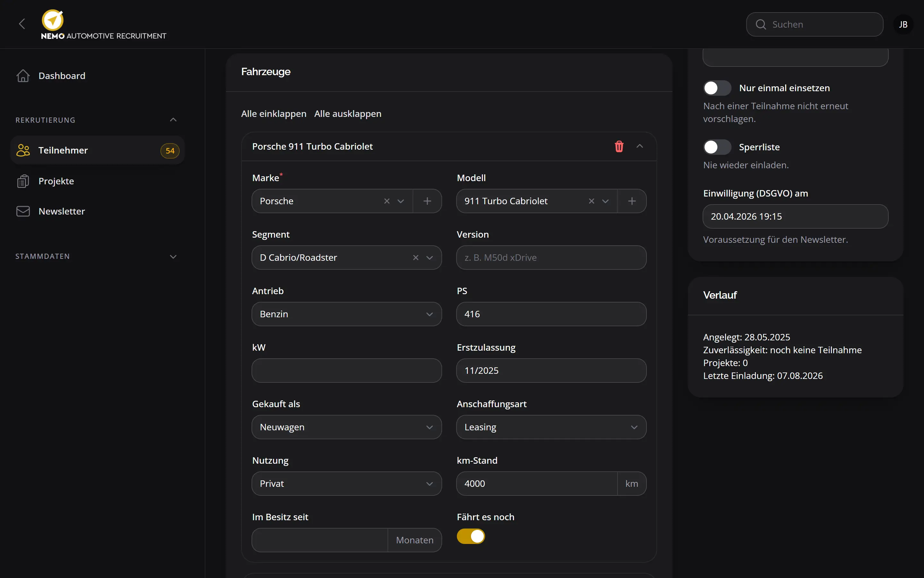Click the Erstzulassung field 11/2025
The image size is (924, 578).
point(551,371)
